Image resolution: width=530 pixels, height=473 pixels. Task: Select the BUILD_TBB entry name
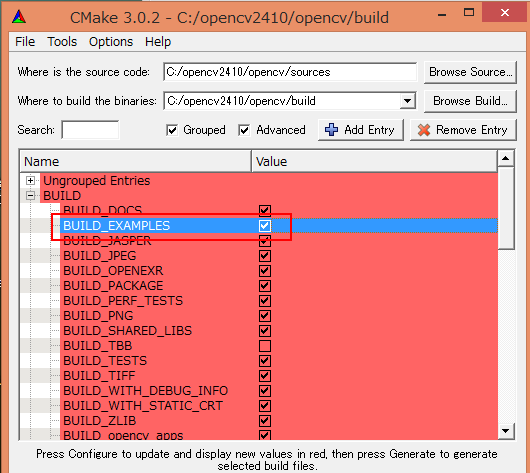point(97,346)
